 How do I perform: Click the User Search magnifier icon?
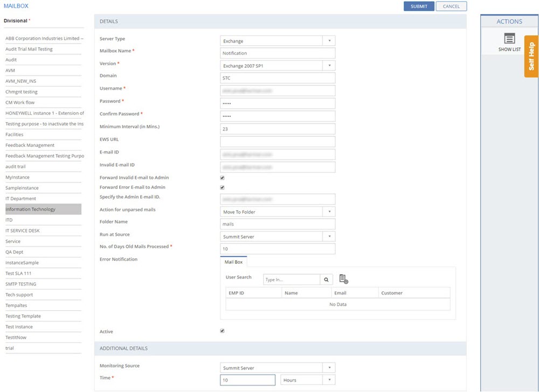tap(327, 280)
